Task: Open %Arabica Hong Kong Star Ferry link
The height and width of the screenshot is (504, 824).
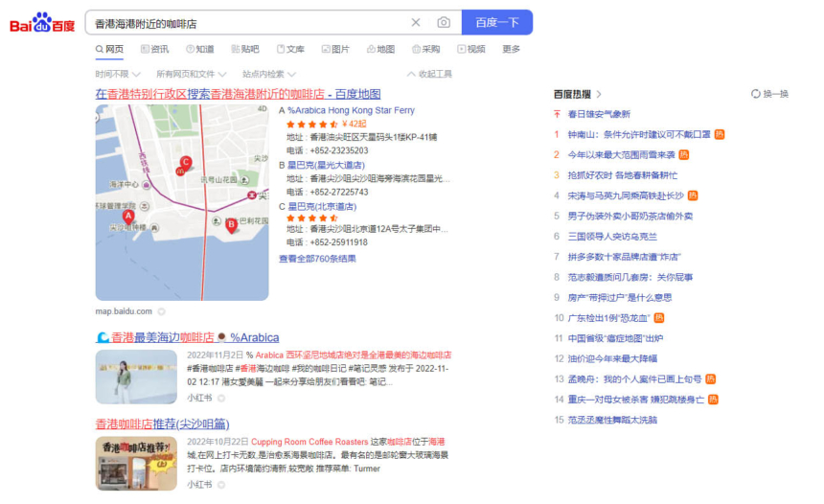Action: 351,110
